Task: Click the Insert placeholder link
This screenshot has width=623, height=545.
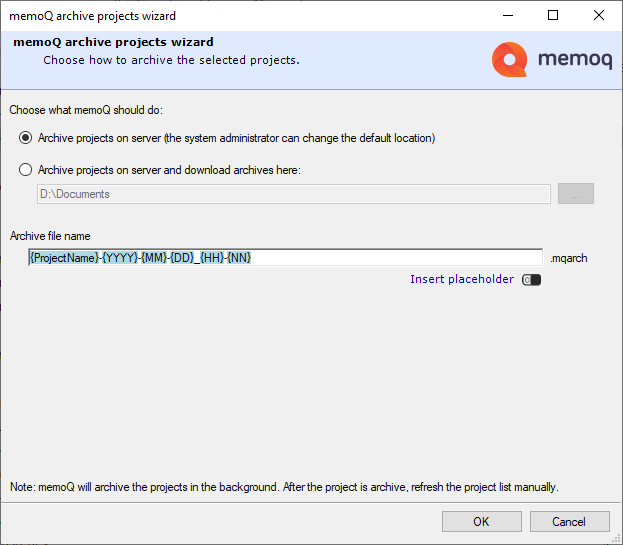Action: (x=461, y=279)
